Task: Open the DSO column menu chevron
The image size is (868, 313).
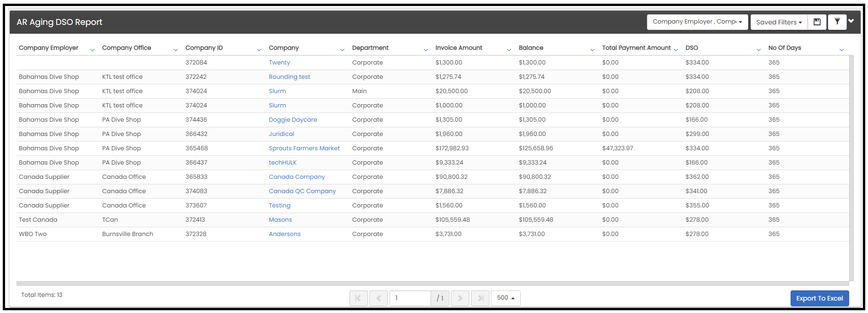Action: tap(758, 50)
